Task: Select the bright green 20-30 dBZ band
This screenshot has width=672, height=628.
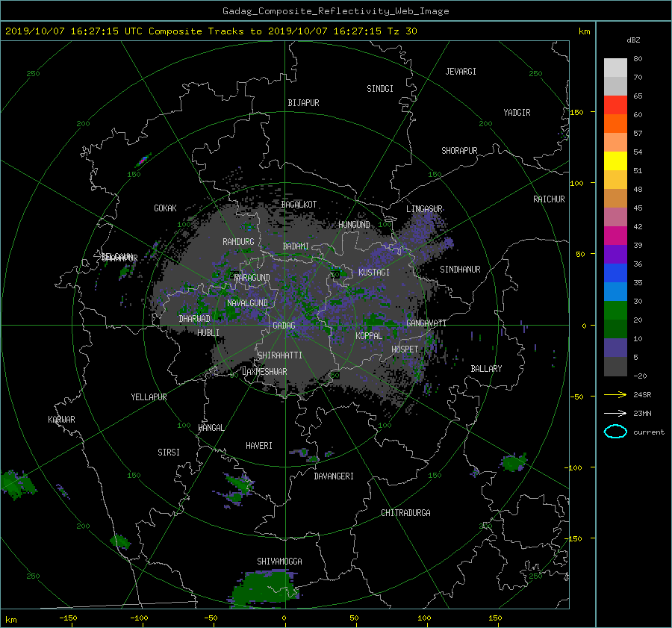Action: pos(615,311)
